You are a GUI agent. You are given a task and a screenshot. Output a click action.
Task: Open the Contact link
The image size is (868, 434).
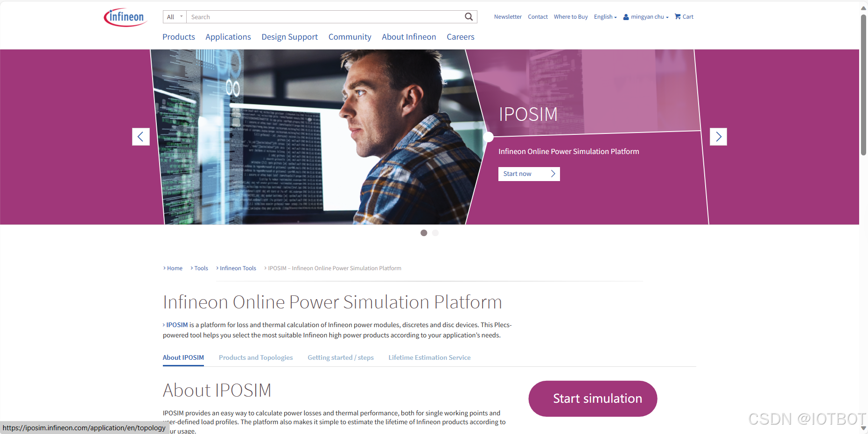point(538,17)
